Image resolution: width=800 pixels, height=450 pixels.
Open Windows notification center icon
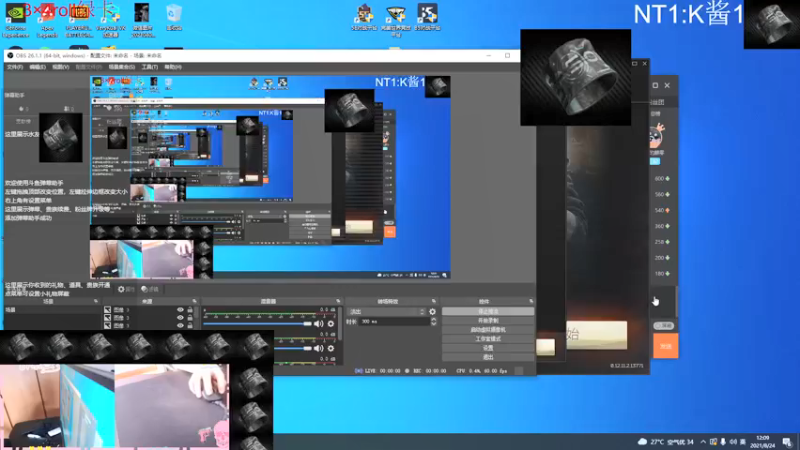click(787, 441)
